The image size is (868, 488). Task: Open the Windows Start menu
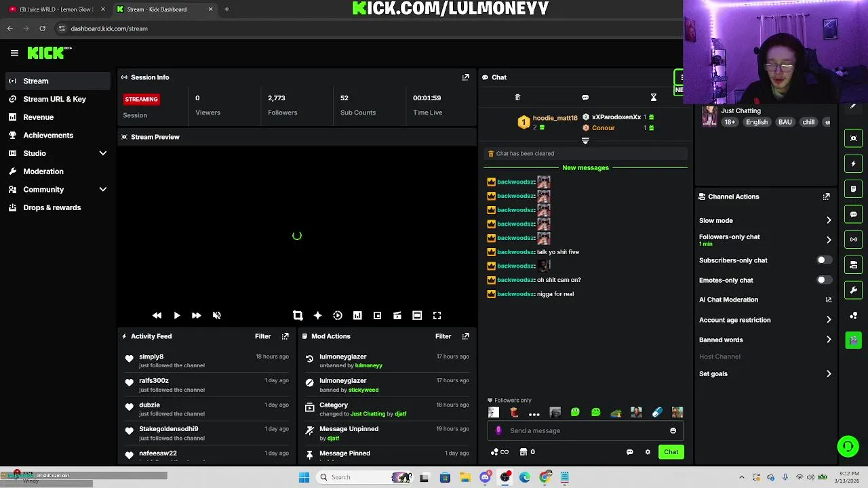304,478
